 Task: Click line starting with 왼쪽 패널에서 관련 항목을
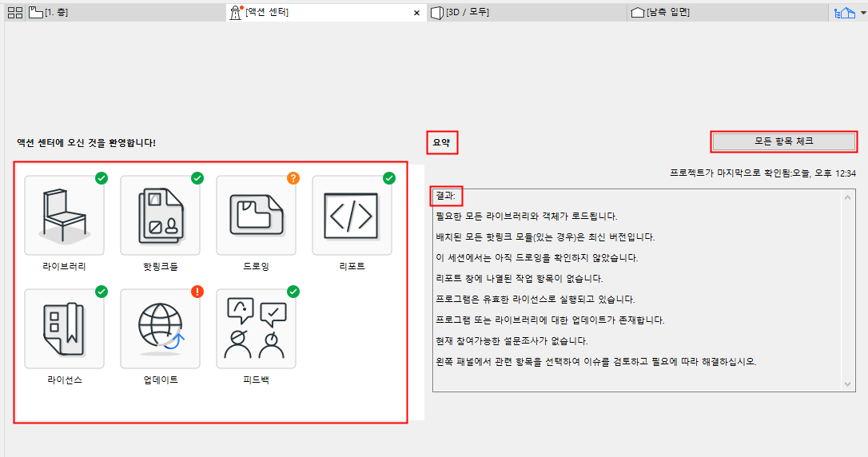pyautogui.click(x=596, y=362)
